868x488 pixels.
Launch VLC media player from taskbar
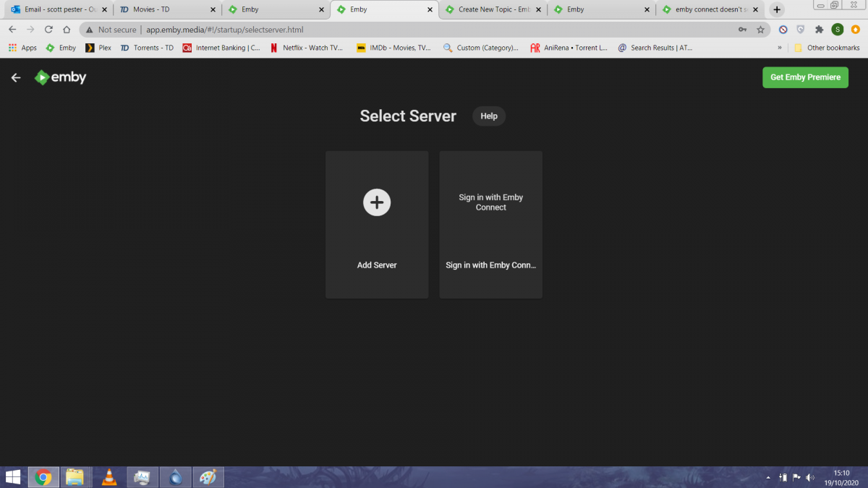tap(109, 477)
